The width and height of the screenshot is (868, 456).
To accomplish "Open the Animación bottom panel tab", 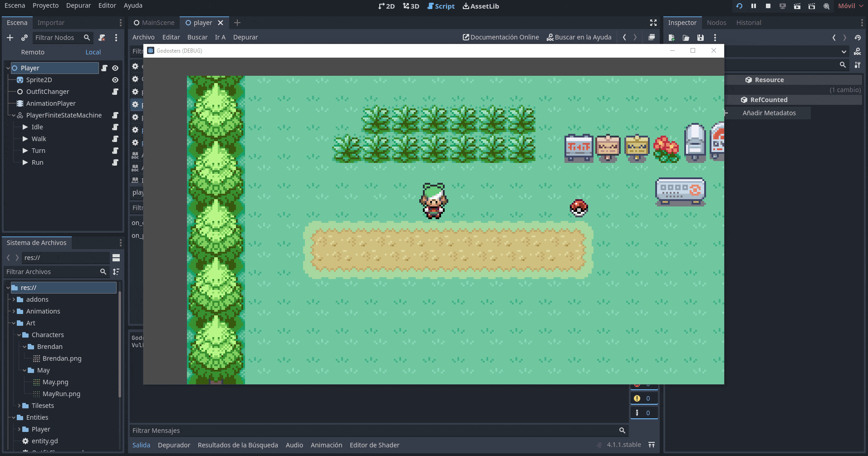I will point(326,445).
